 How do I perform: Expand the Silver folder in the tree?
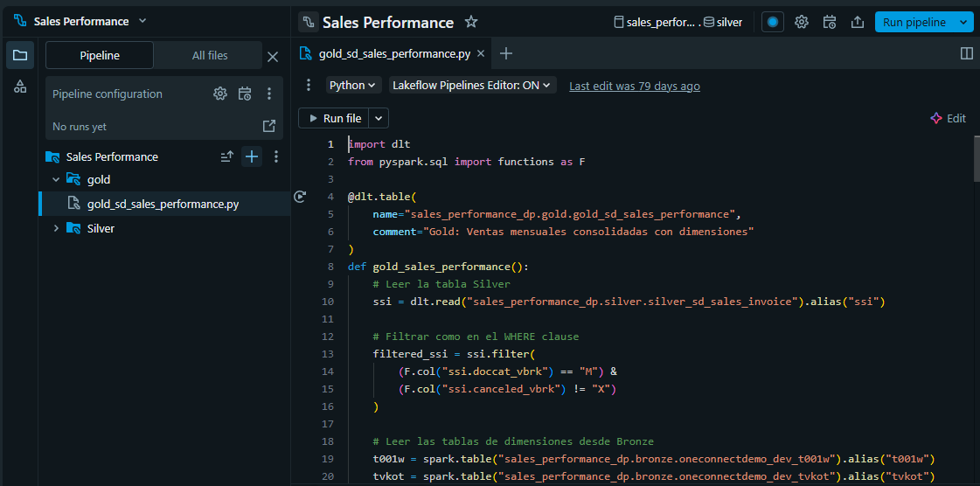56,228
